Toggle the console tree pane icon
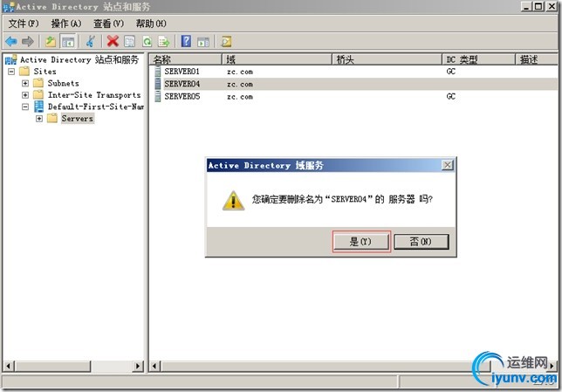 click(68, 42)
